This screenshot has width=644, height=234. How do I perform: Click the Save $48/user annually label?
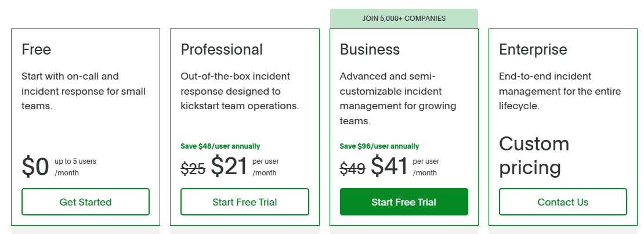220,146
